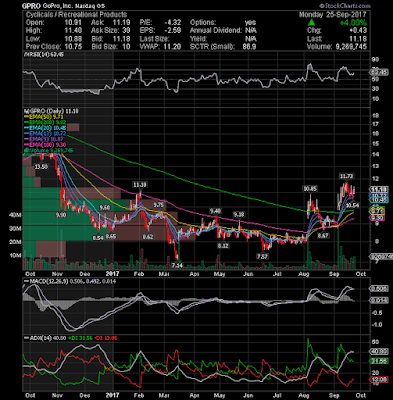Image resolution: width=393 pixels, height=400 pixels.
Task: Click the Open price 10.91
Action: 73,23
